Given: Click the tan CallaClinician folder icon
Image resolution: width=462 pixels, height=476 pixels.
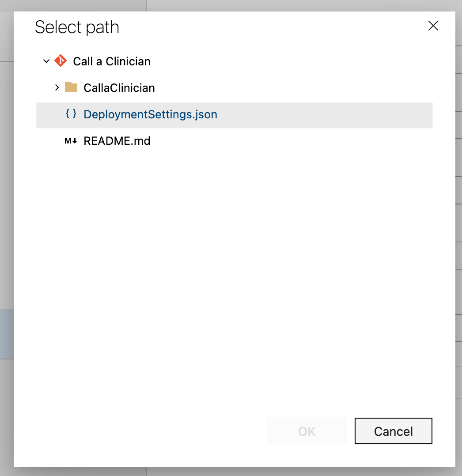Looking at the screenshot, I should pyautogui.click(x=71, y=87).
